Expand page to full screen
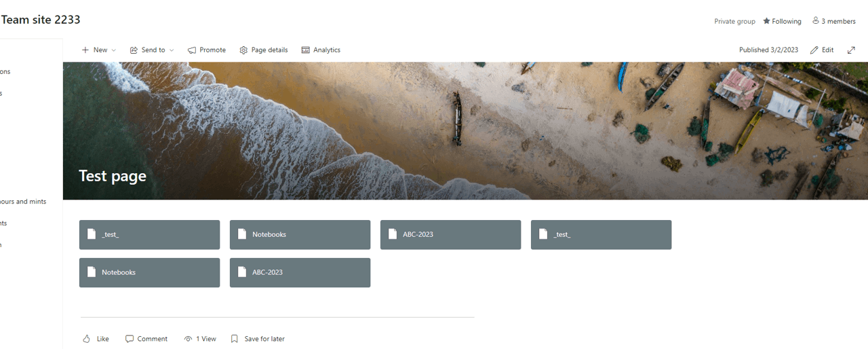Viewport: 868px width, 349px height. tap(851, 50)
